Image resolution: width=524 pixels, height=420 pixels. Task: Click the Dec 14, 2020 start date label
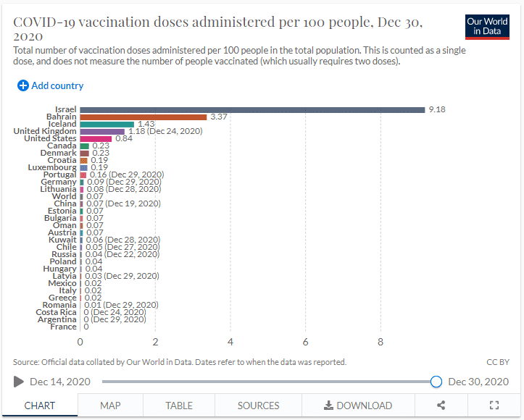pos(60,382)
